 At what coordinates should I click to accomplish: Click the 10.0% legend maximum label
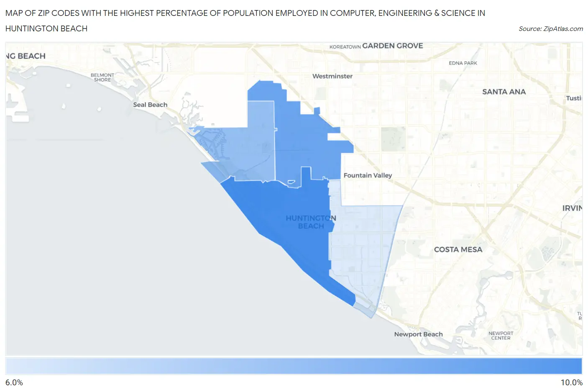click(x=572, y=382)
